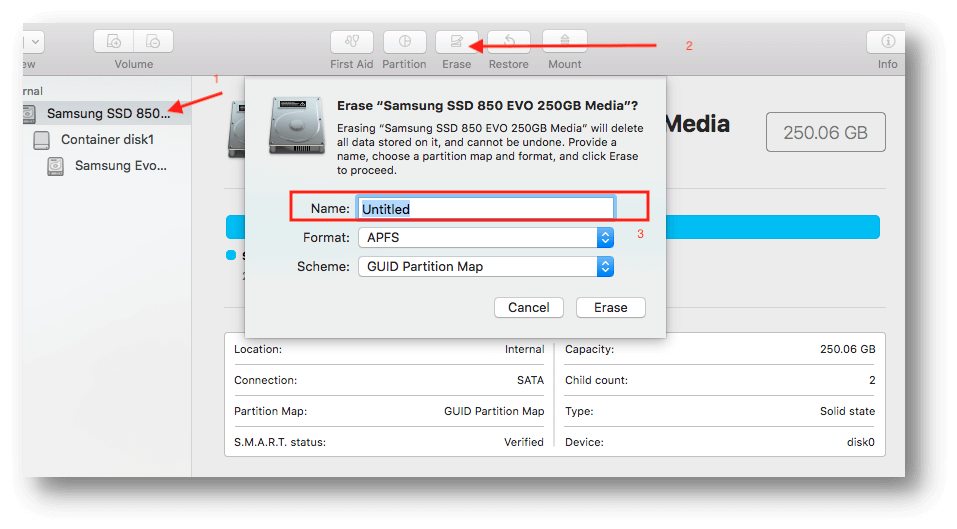
Task: Open the View dropdown chevron in toolbar
Action: [x=35, y=41]
